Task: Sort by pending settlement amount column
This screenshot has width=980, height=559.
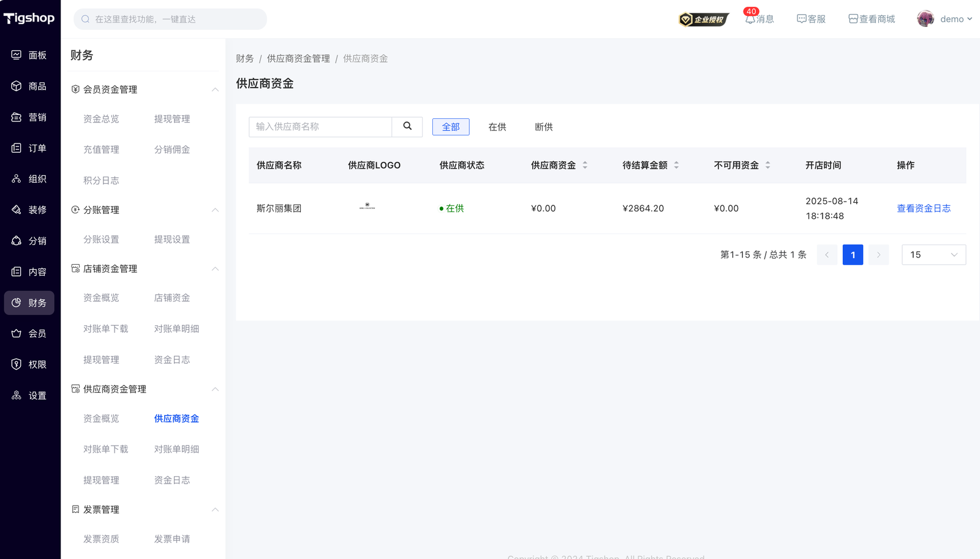Action: pyautogui.click(x=676, y=165)
